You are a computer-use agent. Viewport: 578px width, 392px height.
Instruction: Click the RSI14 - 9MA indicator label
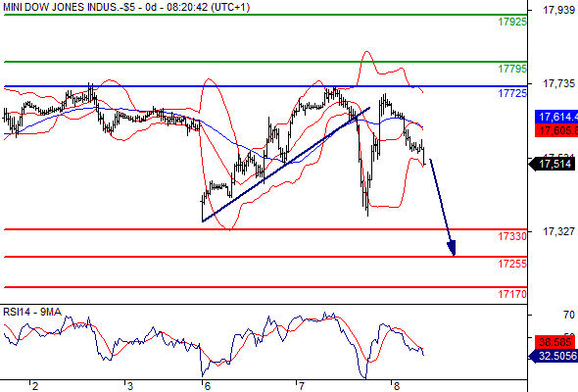32,312
